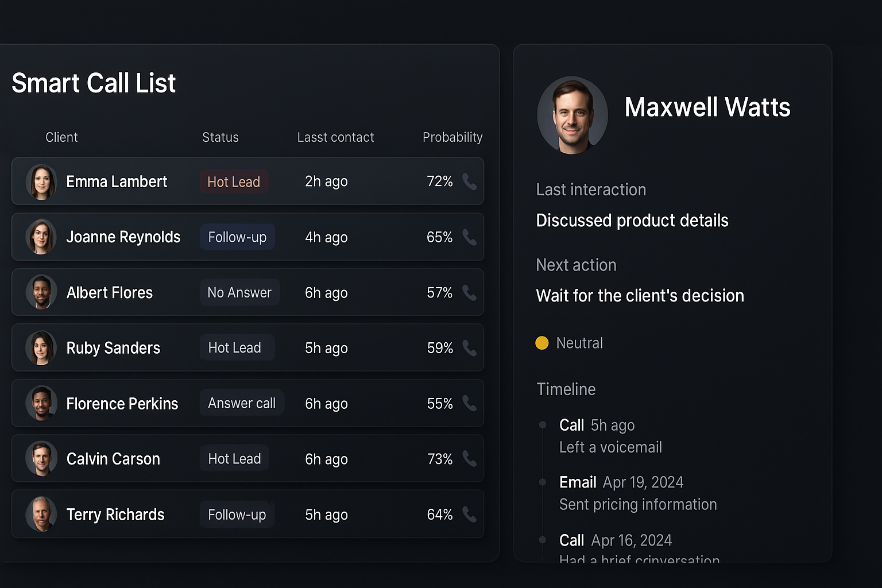Sort list by Probability column header
882x588 pixels.
coord(452,137)
